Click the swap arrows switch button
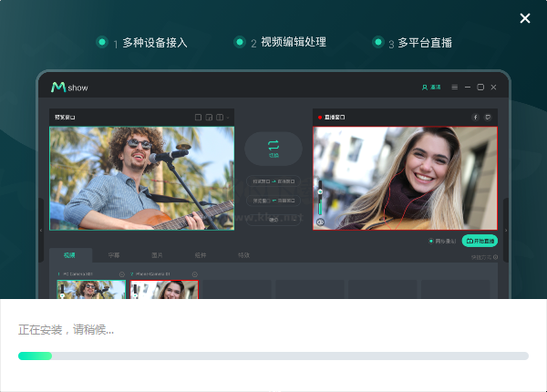 273,149
